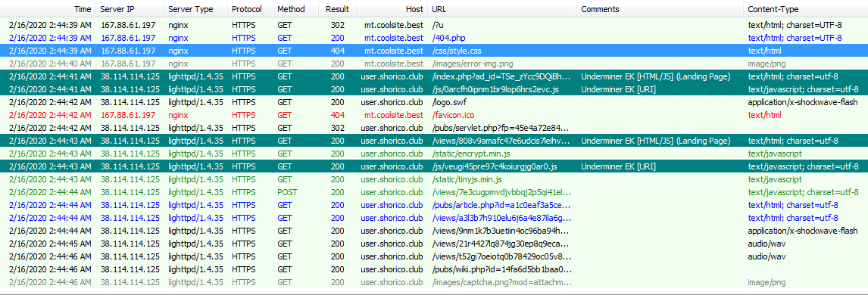Click the audio/wav type in the 21r4427lq row
868x295 pixels.
(x=767, y=243)
